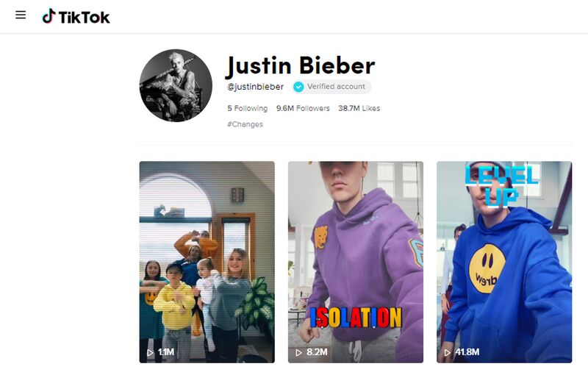This screenshot has height=375, width=588.
Task: Click the 38.7M Likes stat
Action: 359,108
